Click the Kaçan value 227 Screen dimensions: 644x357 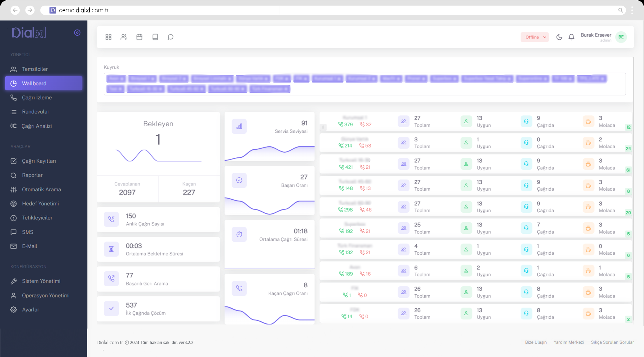coord(189,192)
